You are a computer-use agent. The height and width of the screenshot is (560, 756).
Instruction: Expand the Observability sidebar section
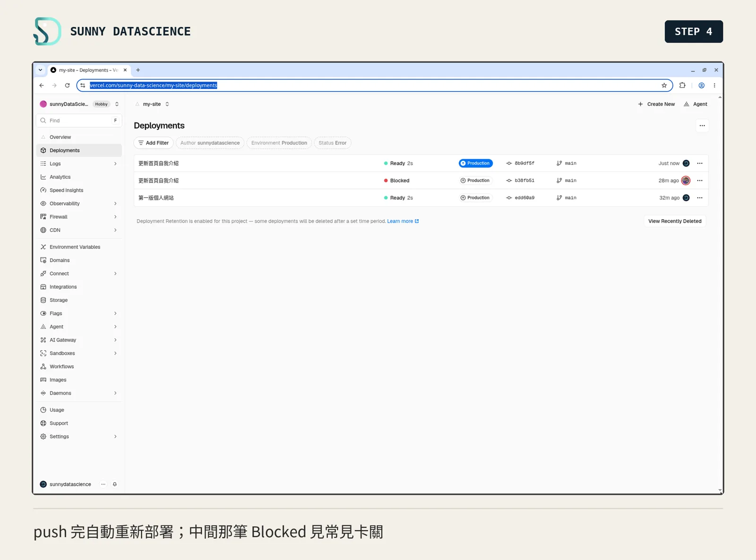pyautogui.click(x=115, y=204)
